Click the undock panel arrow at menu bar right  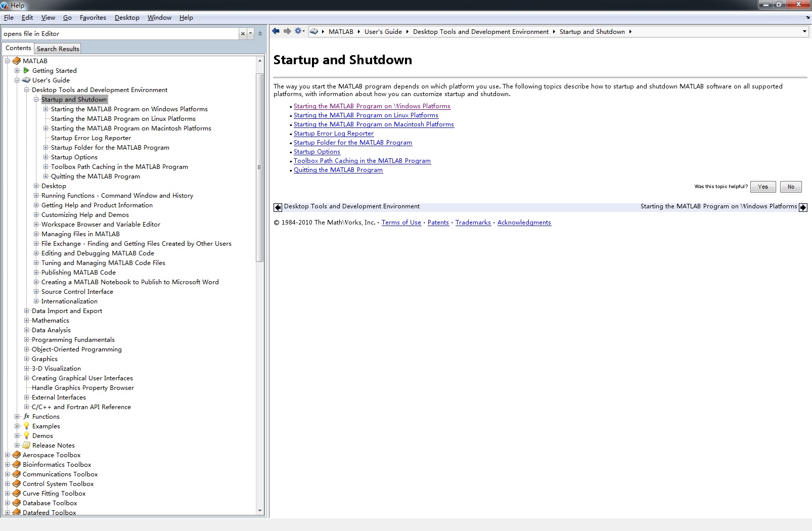(807, 18)
